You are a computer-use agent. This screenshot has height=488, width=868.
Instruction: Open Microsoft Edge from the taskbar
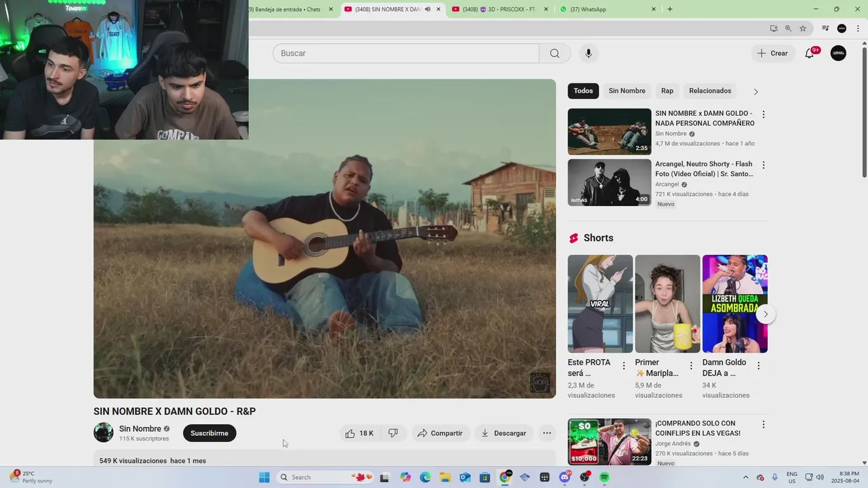[425, 477]
